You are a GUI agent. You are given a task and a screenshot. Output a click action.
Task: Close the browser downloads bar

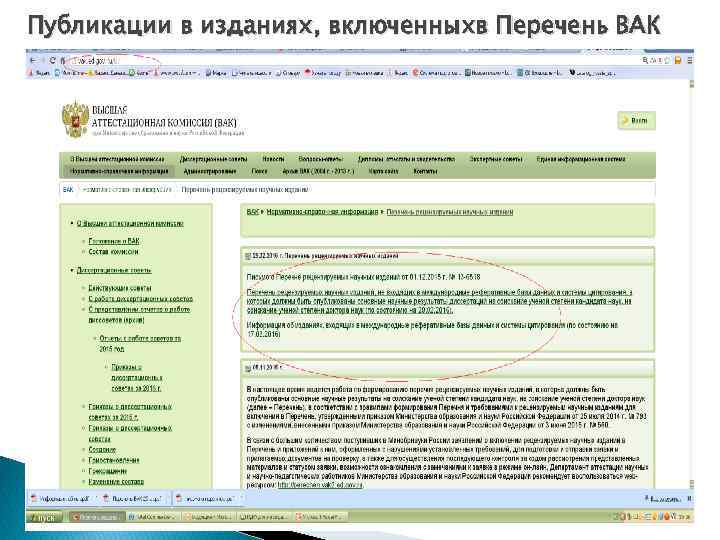[x=690, y=499]
